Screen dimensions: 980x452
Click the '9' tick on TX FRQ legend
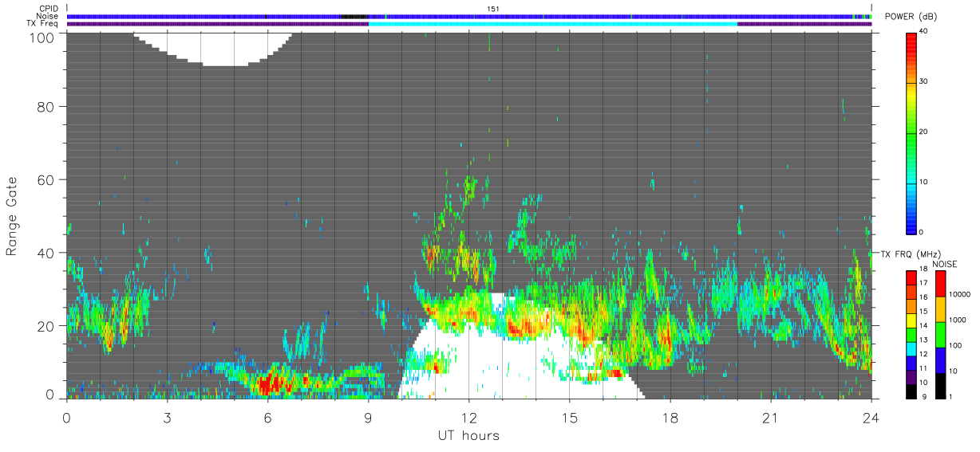pos(924,396)
